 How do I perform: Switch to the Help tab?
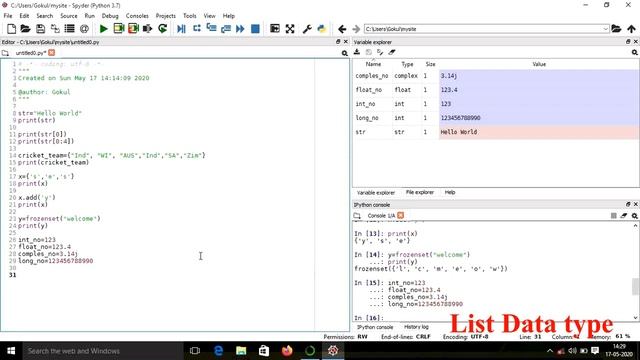click(x=450, y=192)
